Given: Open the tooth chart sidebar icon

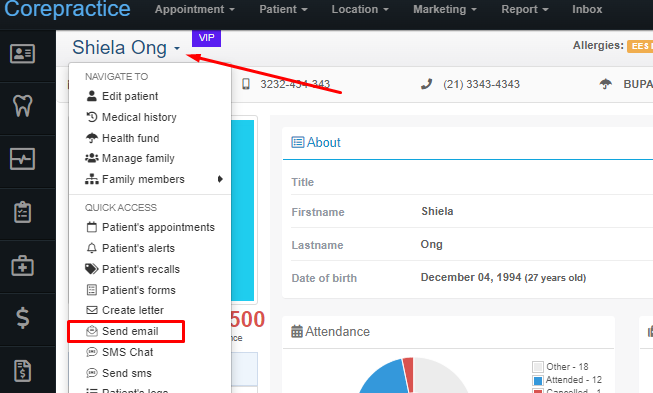Looking at the screenshot, I should 22,106.
